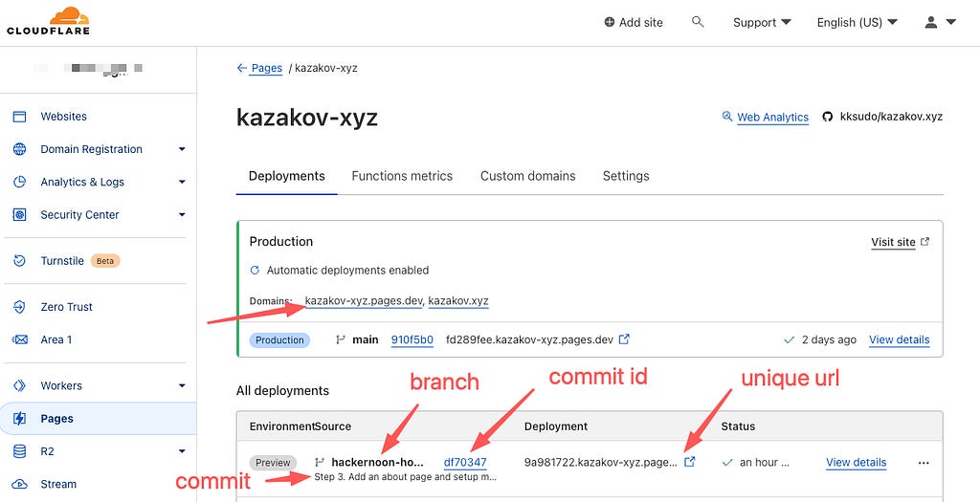This screenshot has height=502, width=980.
Task: Click commit id df70347 link
Action: (x=465, y=463)
